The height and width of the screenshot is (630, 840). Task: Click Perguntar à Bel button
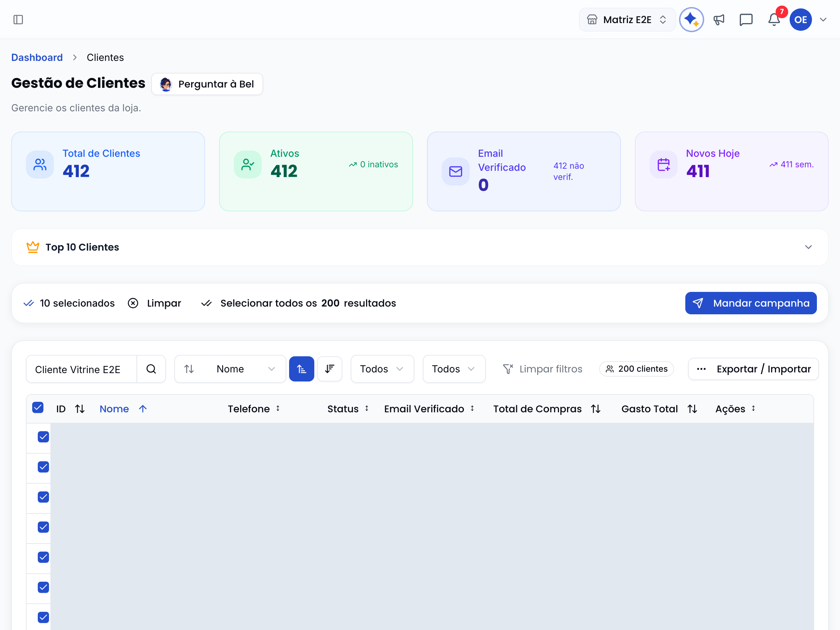click(207, 84)
